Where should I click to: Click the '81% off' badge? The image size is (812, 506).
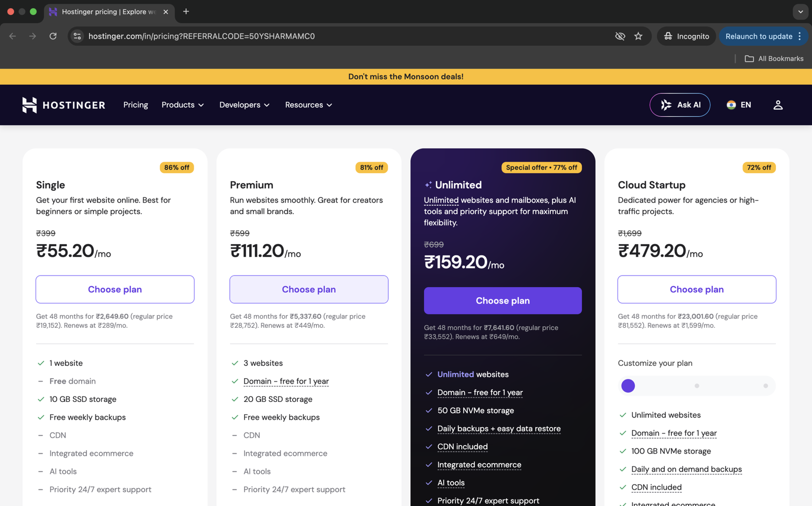click(x=371, y=167)
